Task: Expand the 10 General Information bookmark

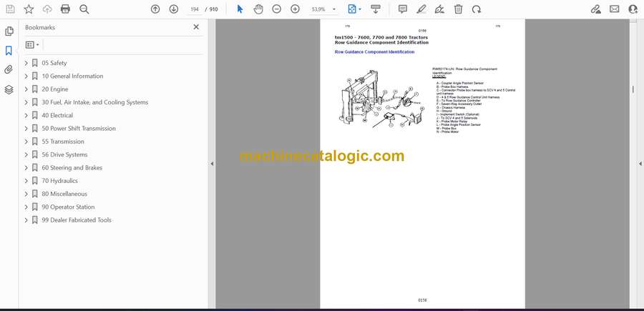Action: coord(26,76)
